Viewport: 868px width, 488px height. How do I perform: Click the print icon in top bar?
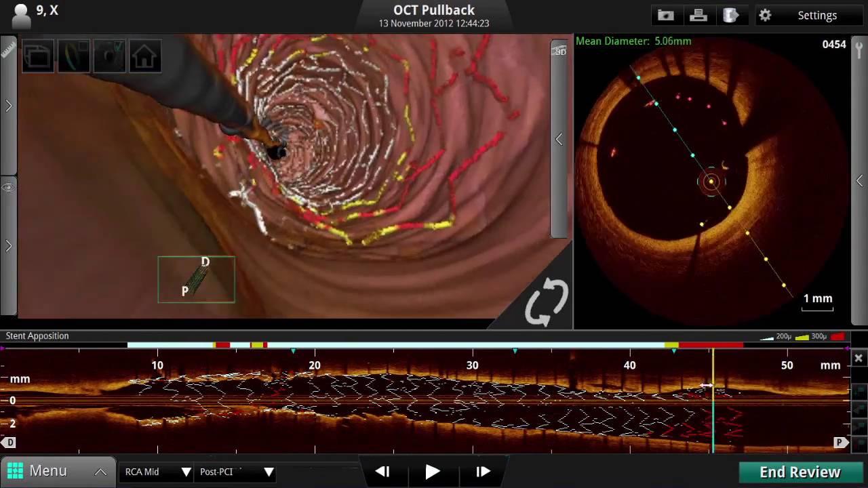coord(698,16)
